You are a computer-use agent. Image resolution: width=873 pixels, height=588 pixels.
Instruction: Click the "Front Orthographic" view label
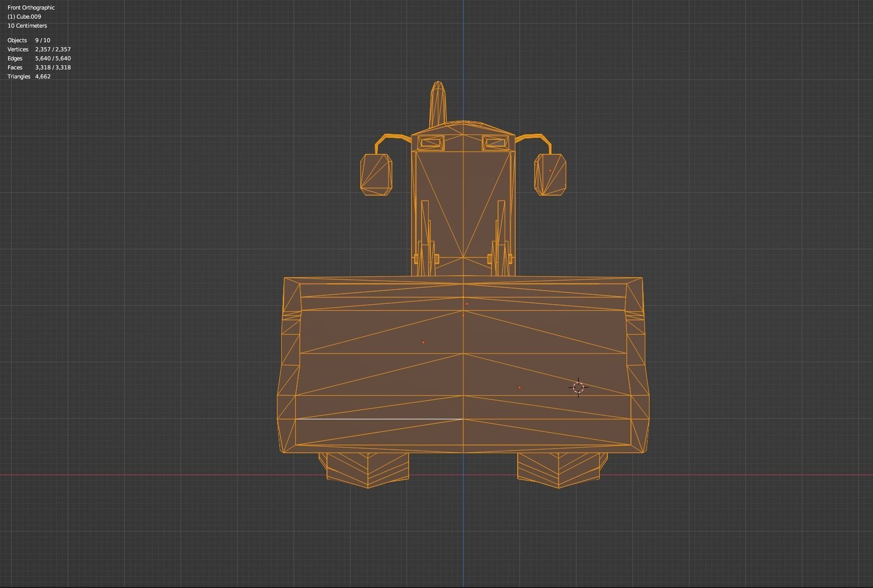coord(31,8)
